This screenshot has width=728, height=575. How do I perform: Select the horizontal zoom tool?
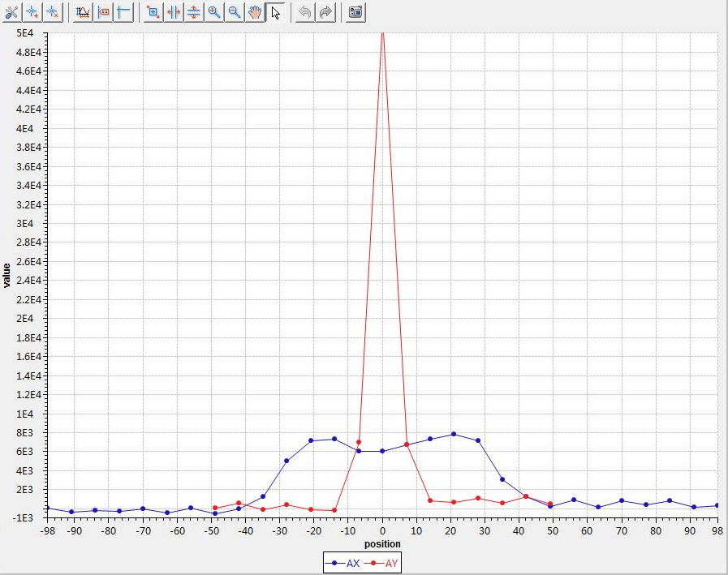(x=173, y=12)
